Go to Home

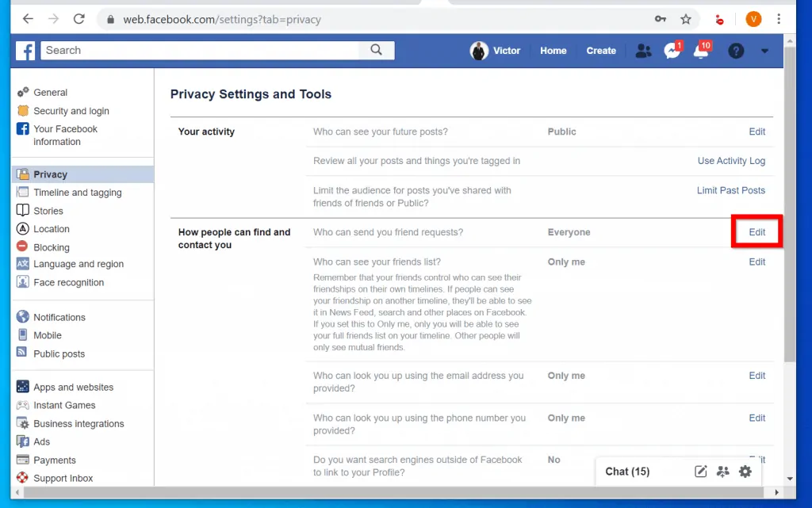coord(553,51)
